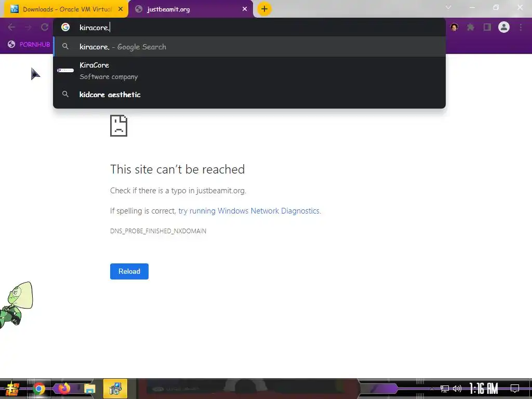Open the Chrome three-dot menu
The width and height of the screenshot is (532, 399).
click(x=521, y=27)
